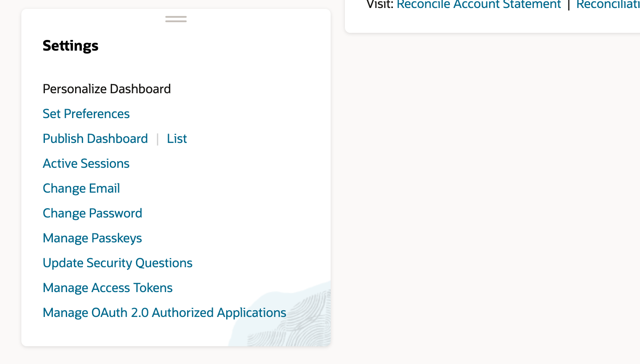The height and width of the screenshot is (364, 640).
Task: Go to Update Security Questions
Action: 118,263
